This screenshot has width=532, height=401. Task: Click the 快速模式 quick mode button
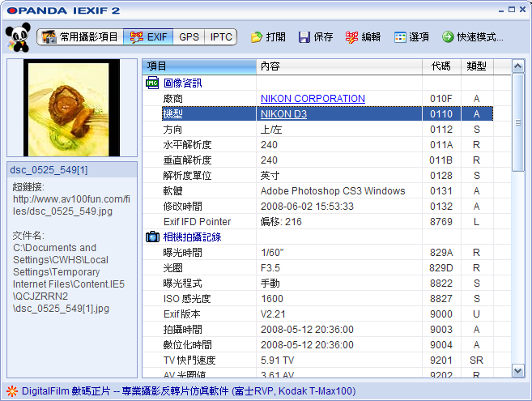click(473, 36)
